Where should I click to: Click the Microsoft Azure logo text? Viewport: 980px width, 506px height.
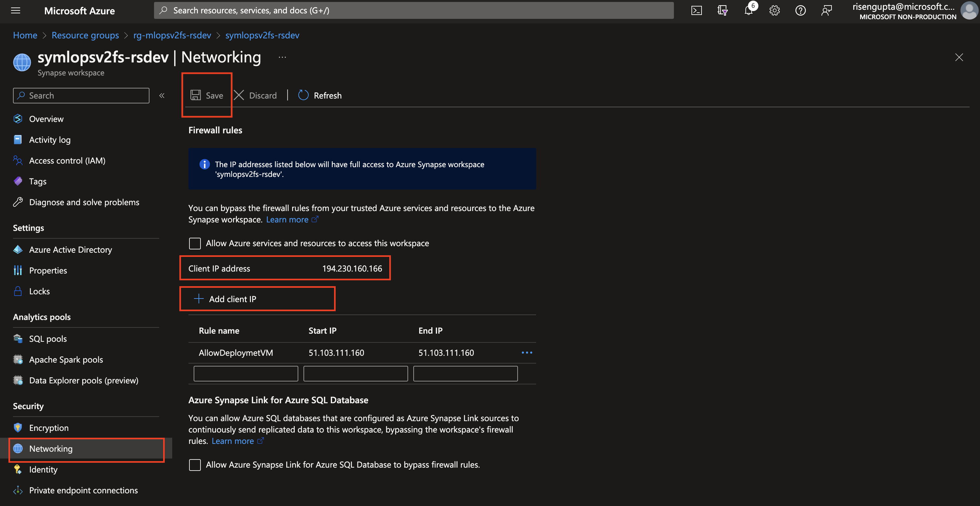pyautogui.click(x=80, y=11)
